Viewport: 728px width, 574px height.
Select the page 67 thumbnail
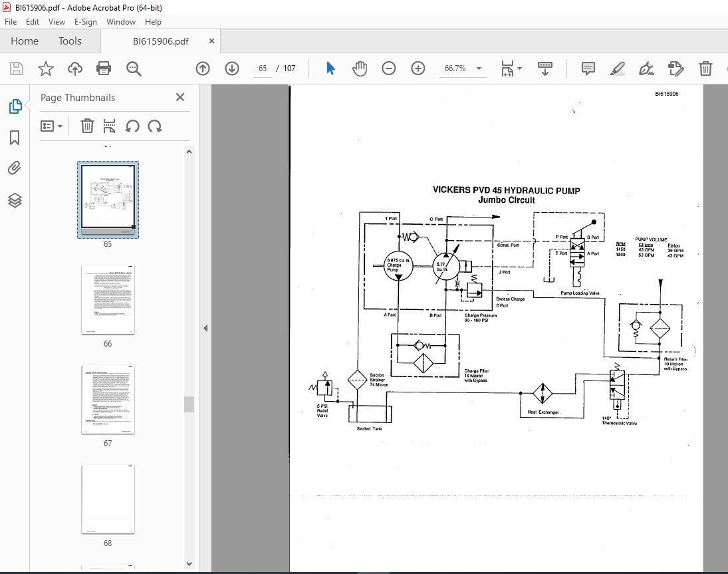(x=108, y=399)
